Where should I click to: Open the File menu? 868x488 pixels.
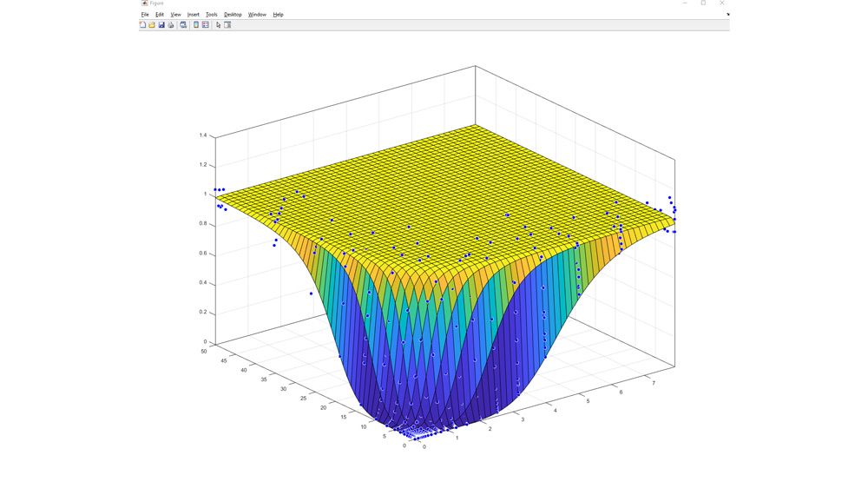point(145,15)
